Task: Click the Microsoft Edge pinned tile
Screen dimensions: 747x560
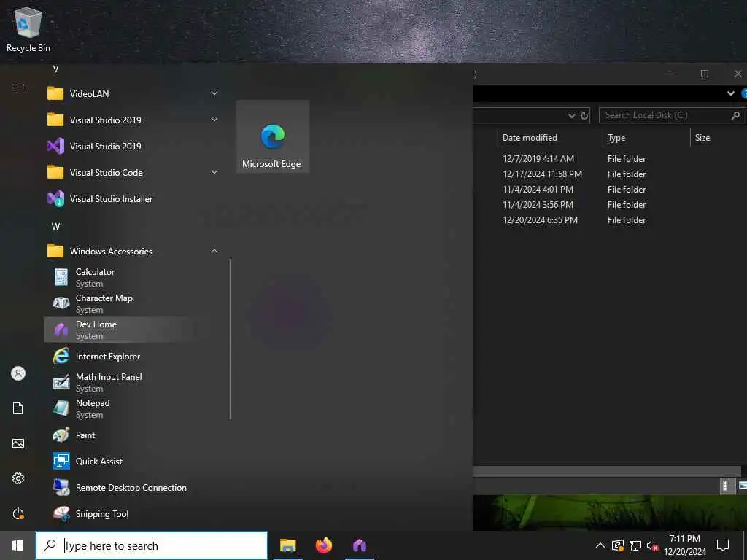Action: point(273,136)
